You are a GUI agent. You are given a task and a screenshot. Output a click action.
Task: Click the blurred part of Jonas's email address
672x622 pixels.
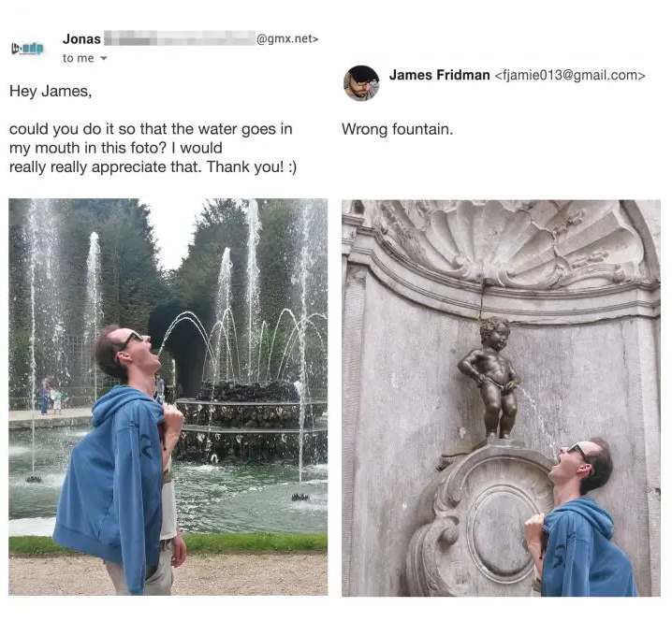180,38
